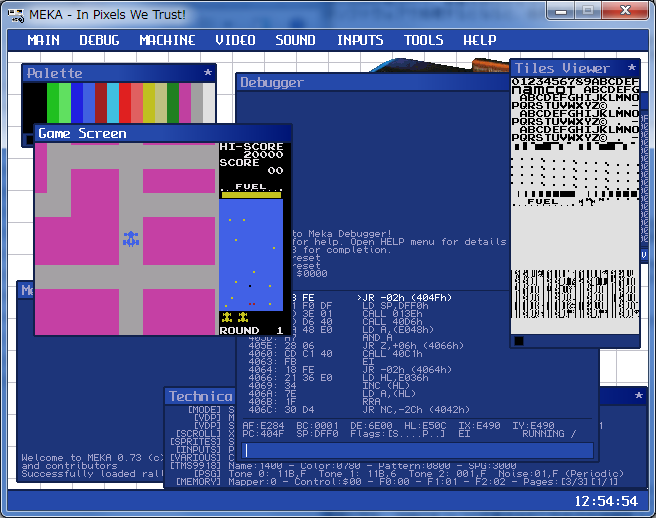
Task: Click 'ROUND 1' text in Game Screen
Action: pyautogui.click(x=251, y=330)
